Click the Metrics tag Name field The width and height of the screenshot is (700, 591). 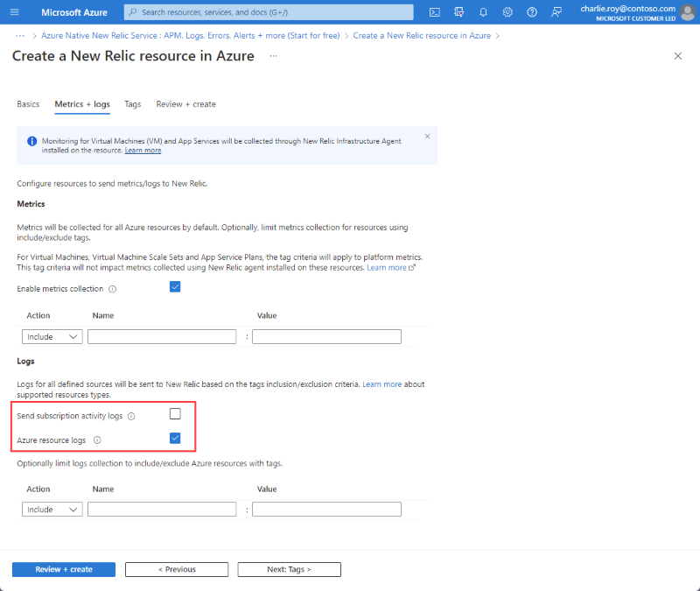point(162,337)
